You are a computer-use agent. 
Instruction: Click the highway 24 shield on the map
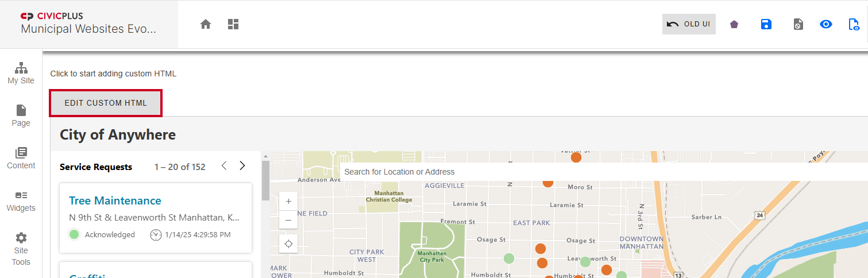[759, 215]
